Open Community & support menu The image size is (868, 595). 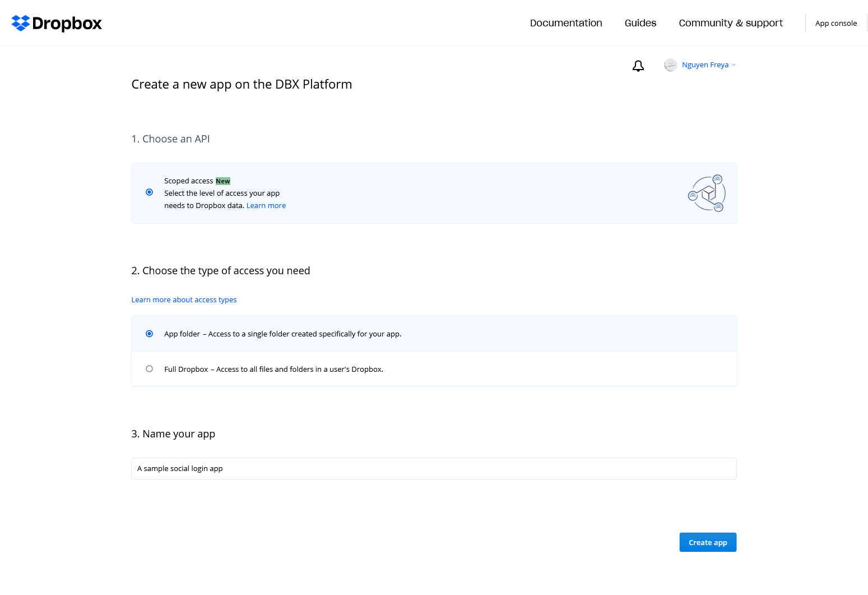coord(731,23)
